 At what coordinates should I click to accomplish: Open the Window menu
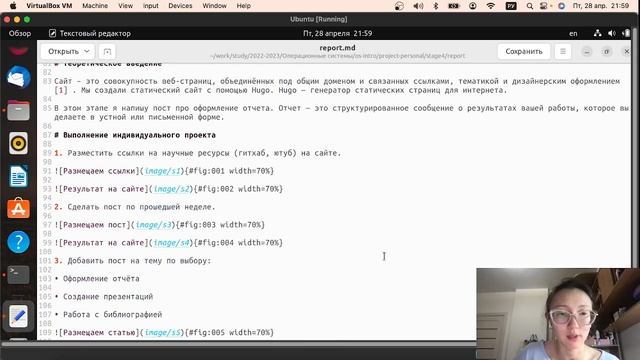click(x=214, y=6)
